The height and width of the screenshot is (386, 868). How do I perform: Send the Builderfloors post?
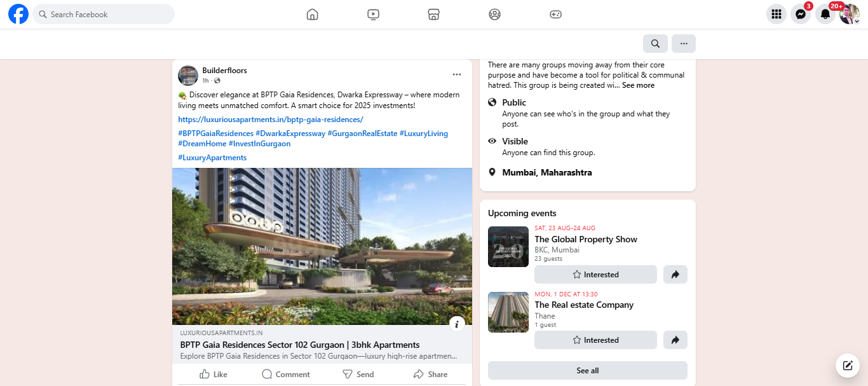pyautogui.click(x=358, y=374)
